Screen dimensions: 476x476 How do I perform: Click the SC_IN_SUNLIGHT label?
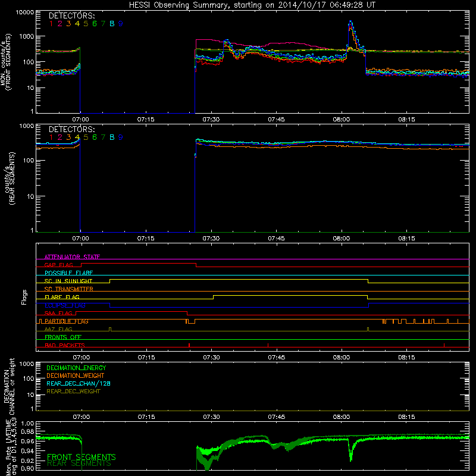tap(68, 281)
